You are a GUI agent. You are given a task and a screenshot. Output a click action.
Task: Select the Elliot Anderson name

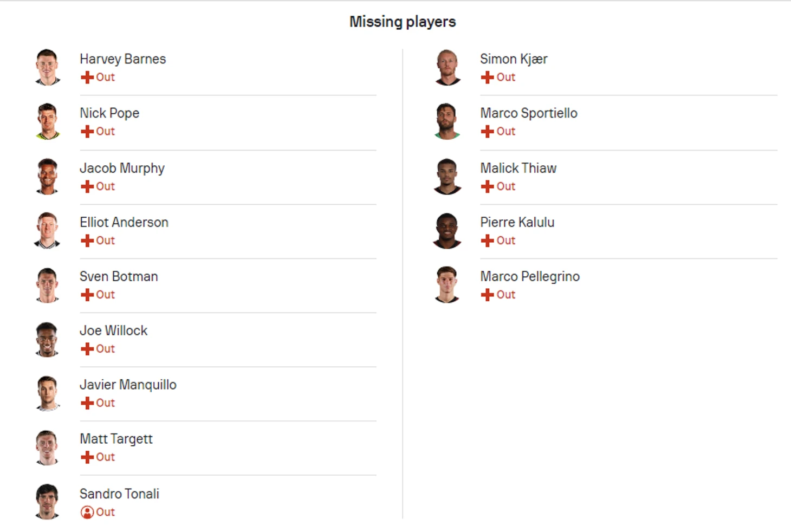pyautogui.click(x=124, y=222)
